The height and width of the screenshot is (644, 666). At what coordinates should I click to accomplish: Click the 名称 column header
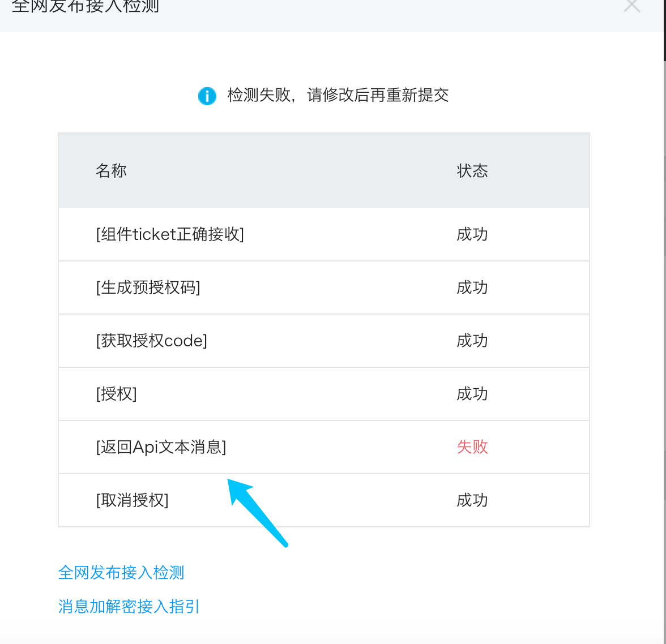(112, 170)
